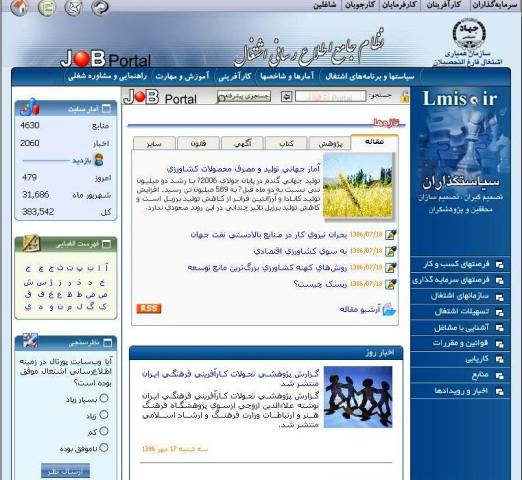Screen dimensions: 522x480
Task: Click the site map page icon
Action: pos(47,8)
